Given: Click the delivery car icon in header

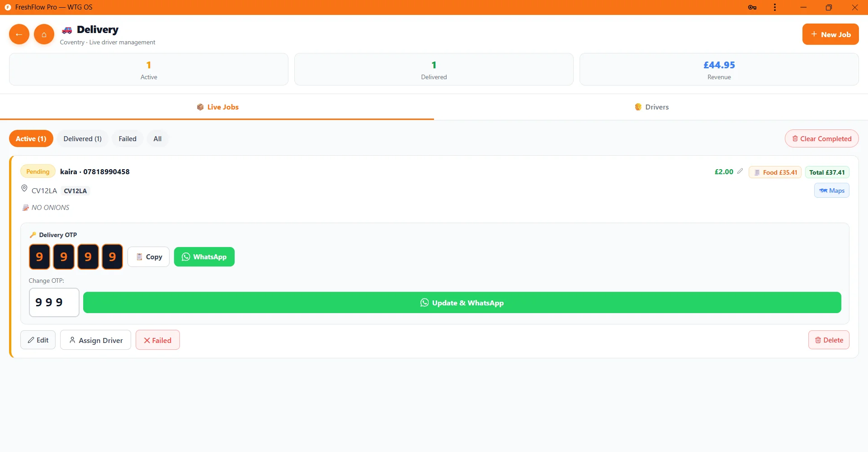Looking at the screenshot, I should point(67,30).
